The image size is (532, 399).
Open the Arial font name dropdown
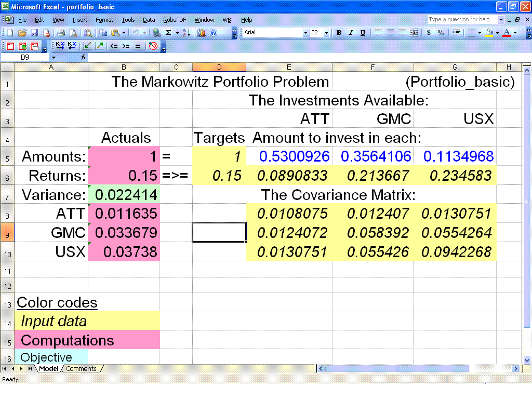click(x=305, y=33)
